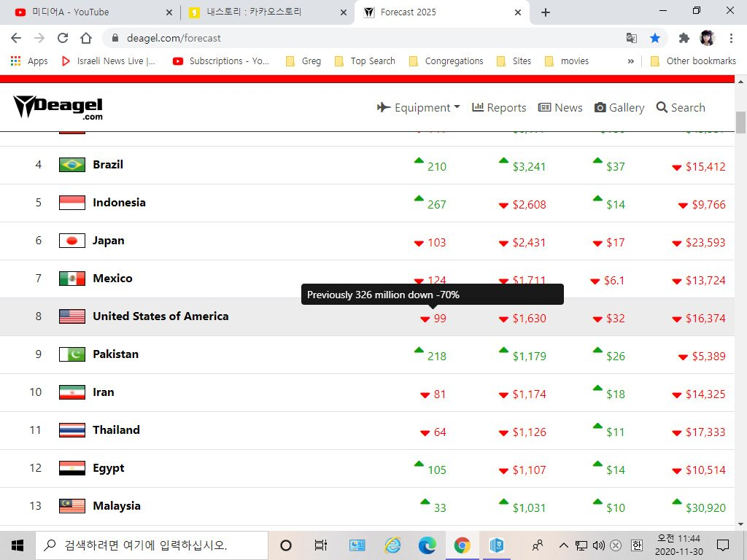Click the Japan flag icon

72,241
